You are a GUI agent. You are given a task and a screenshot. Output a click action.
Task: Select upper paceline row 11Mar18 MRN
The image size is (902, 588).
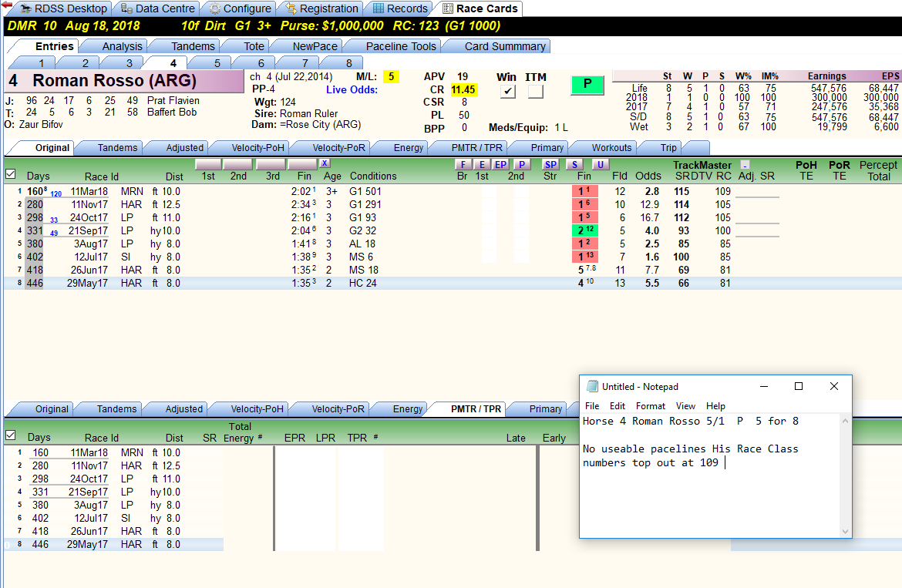(x=453, y=191)
